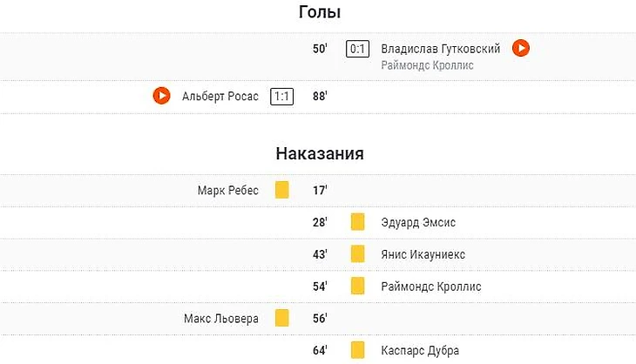
Task: Click the 1:1 score badge
Action: [281, 97]
